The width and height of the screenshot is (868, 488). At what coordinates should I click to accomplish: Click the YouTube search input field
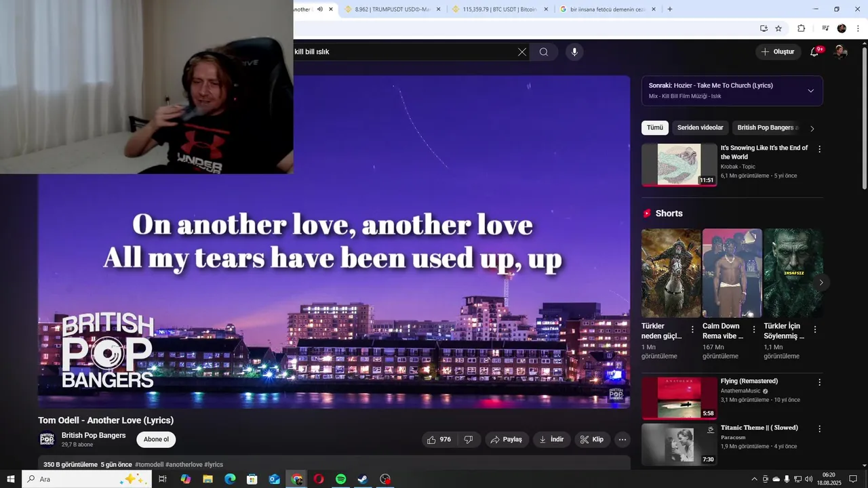pyautogui.click(x=403, y=52)
